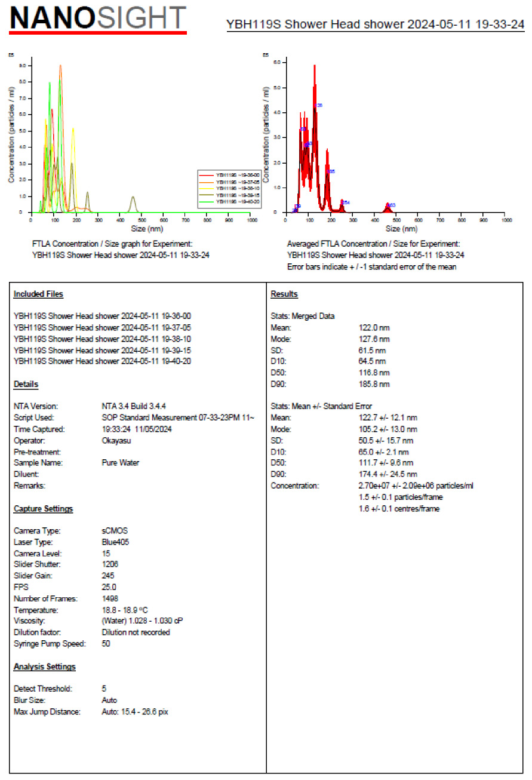Click script value 'SOP Standard Measurement 07-33-23PM 11~'
Screen dimensions: 532x780
(178, 417)
